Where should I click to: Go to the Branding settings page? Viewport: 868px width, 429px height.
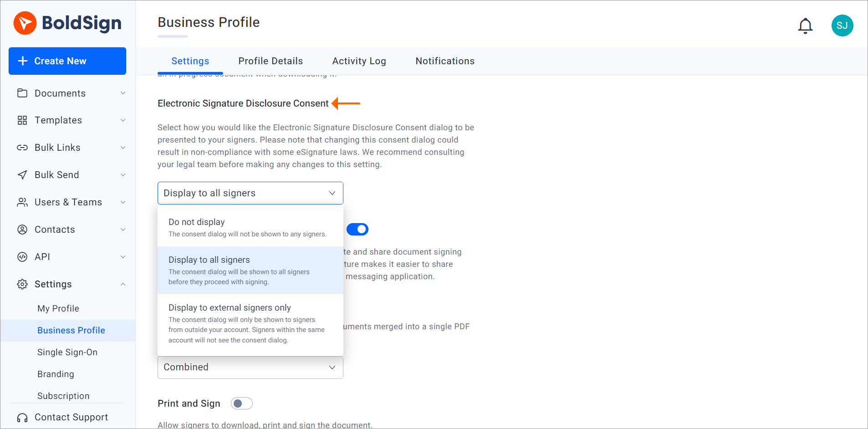point(56,374)
